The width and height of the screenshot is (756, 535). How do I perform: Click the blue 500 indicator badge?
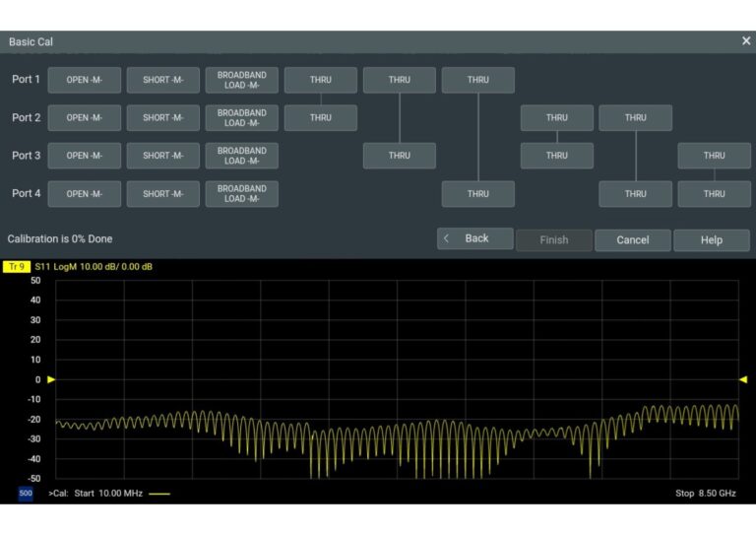tap(26, 494)
